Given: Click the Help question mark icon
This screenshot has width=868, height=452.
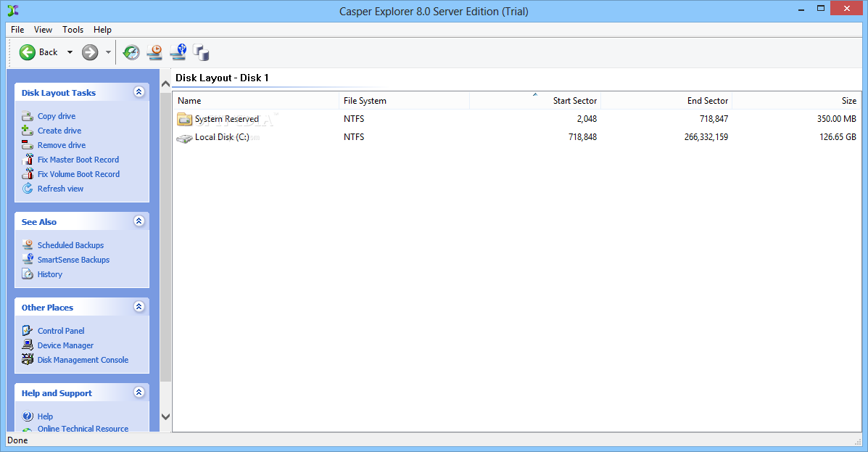Looking at the screenshot, I should point(28,416).
